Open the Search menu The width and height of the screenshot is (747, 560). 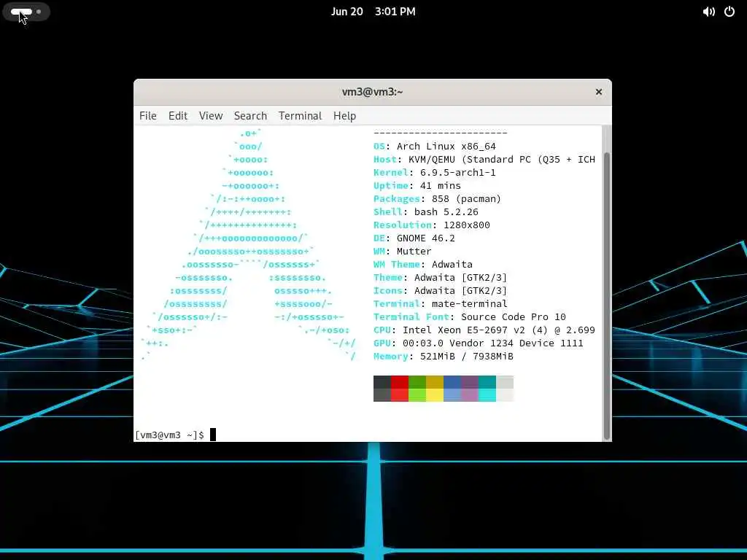(x=250, y=116)
